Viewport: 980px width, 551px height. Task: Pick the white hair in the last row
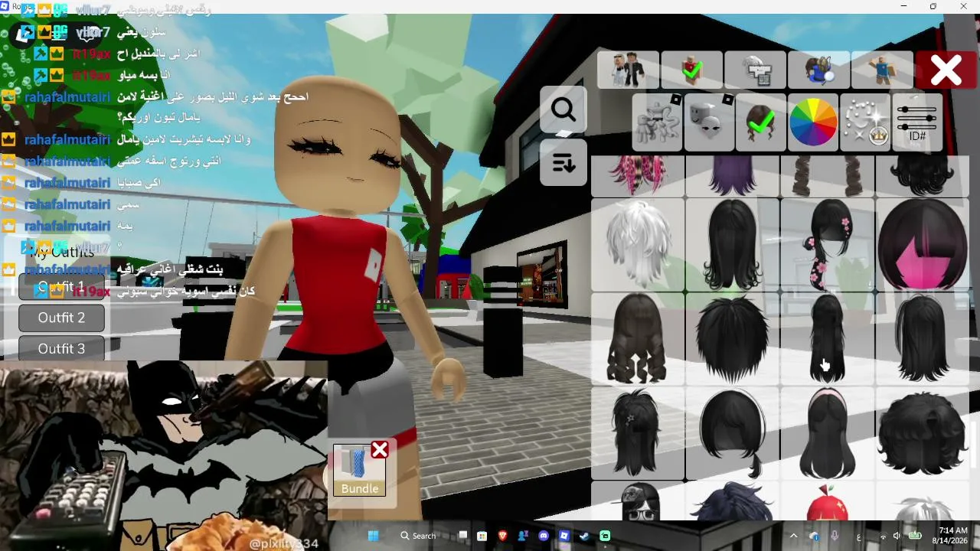point(923,500)
